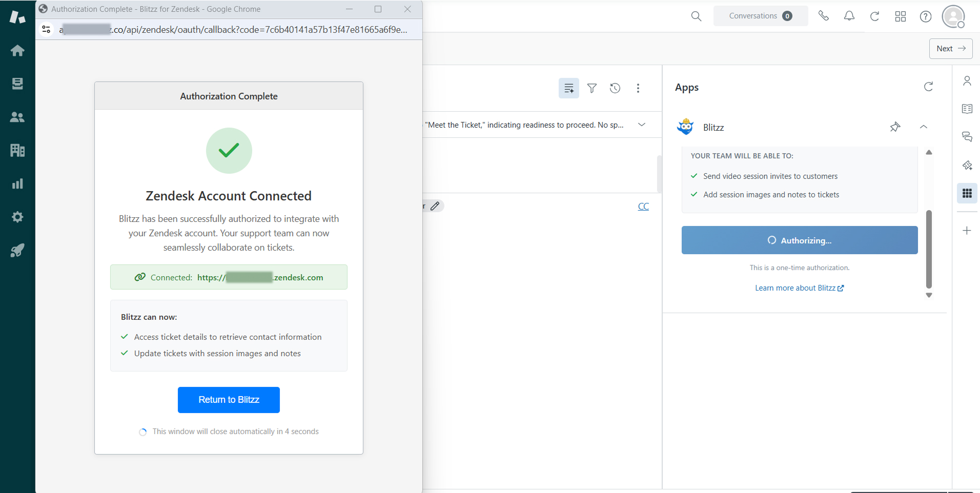The width and height of the screenshot is (980, 493).
Task: Open the user context panel icon
Action: [x=967, y=81]
